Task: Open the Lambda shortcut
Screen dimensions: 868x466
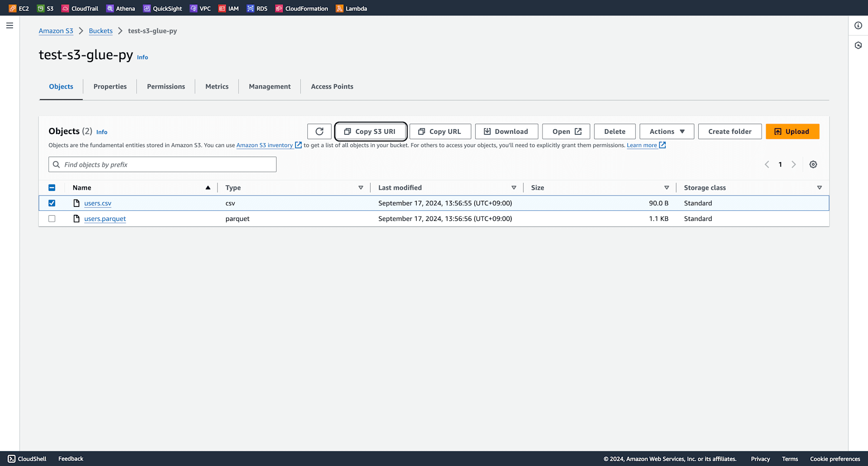Action: (x=351, y=8)
